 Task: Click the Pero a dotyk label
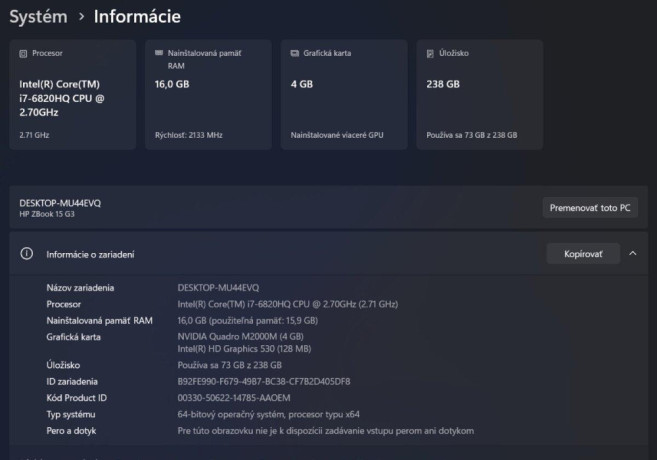pos(71,431)
